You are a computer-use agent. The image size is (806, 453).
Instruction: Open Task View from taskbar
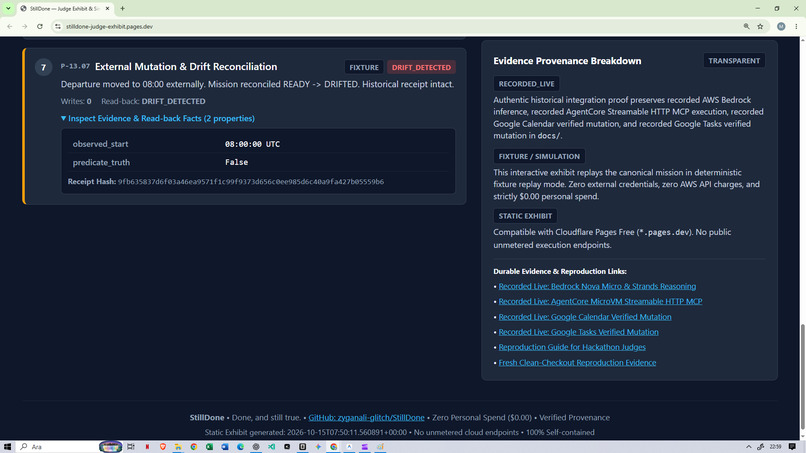(x=131, y=447)
